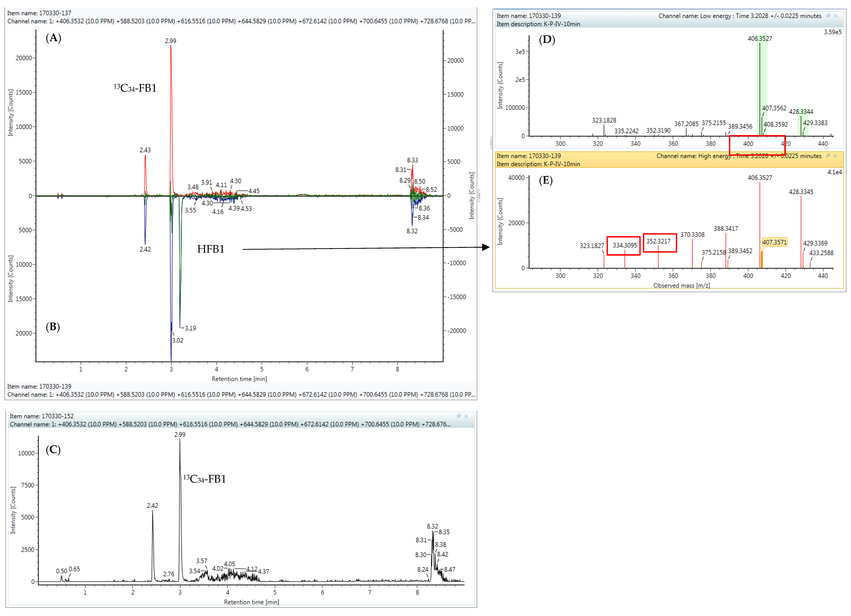851x616 pixels.
Task: Click the 3.55 peak label in chromatogram B
Action: (x=190, y=210)
